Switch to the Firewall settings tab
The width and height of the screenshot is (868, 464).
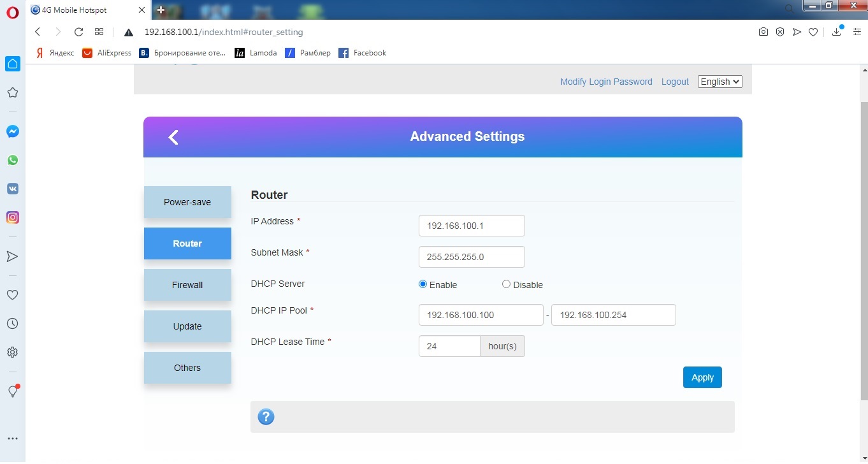coord(187,285)
